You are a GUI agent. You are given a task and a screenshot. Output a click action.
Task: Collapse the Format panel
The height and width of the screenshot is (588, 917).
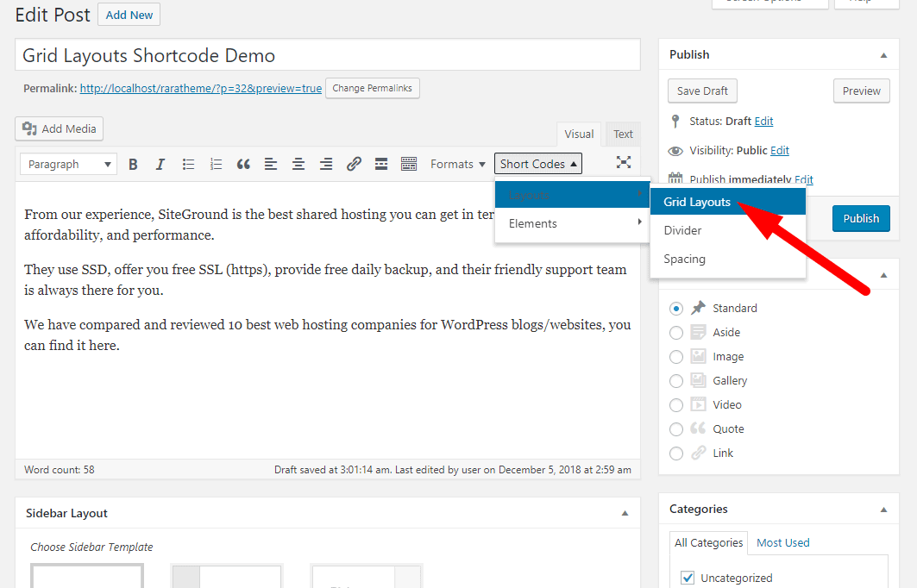[883, 275]
